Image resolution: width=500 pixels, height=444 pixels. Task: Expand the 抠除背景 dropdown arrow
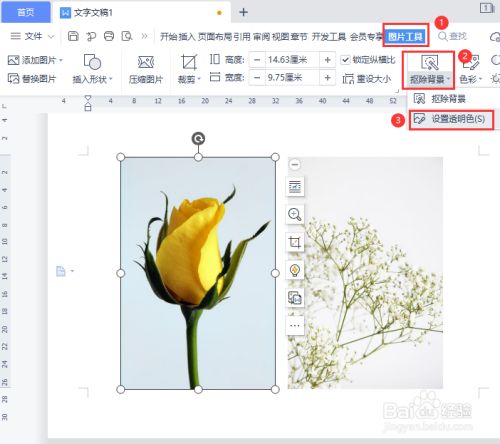pos(449,79)
